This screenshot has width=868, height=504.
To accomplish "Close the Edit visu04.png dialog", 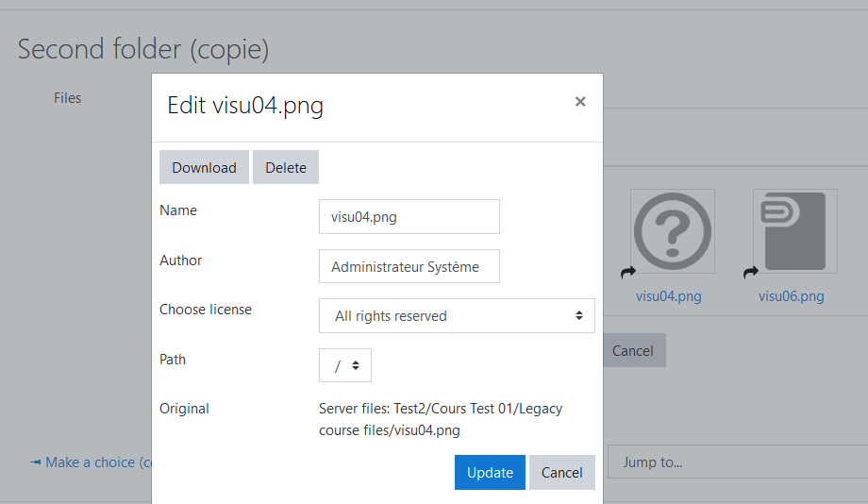I will click(580, 101).
